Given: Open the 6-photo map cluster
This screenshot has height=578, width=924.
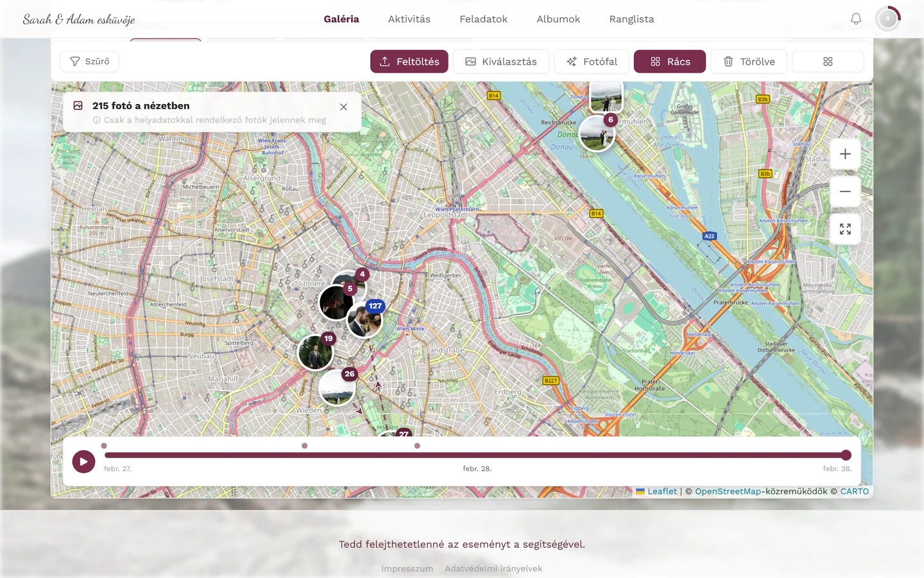Looking at the screenshot, I should tap(597, 134).
